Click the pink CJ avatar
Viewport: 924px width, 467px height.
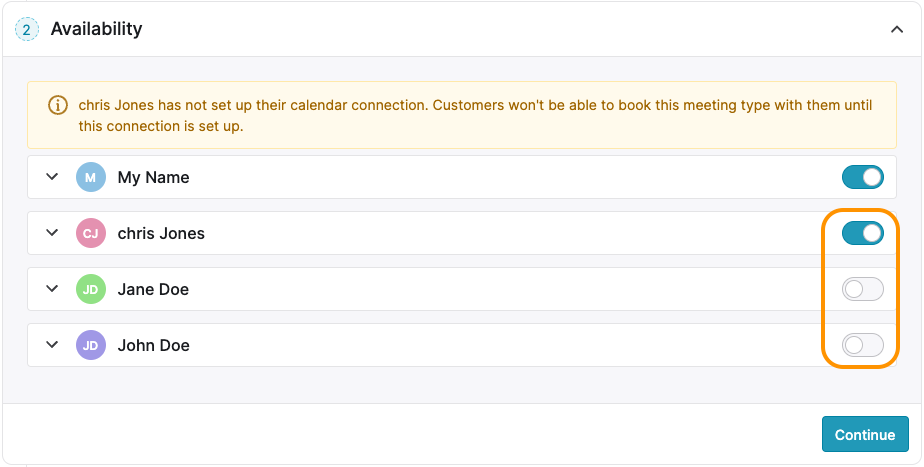tap(91, 233)
